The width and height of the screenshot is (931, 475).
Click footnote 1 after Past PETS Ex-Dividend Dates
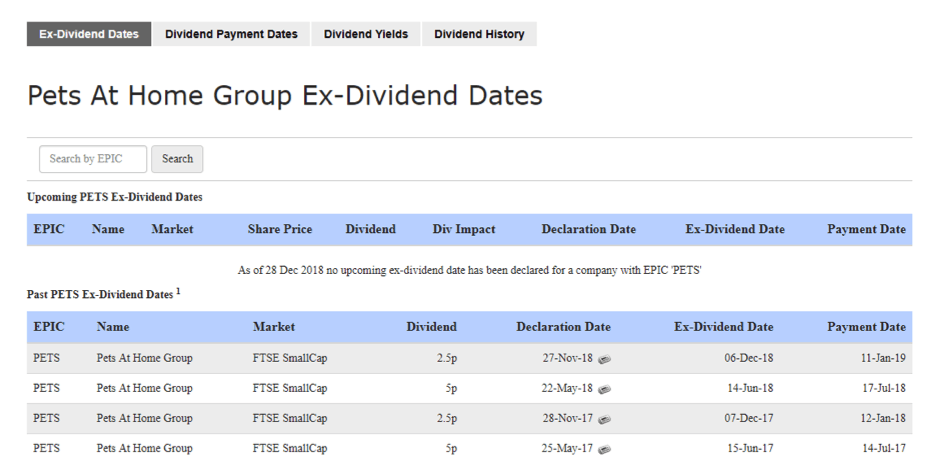pyautogui.click(x=178, y=291)
